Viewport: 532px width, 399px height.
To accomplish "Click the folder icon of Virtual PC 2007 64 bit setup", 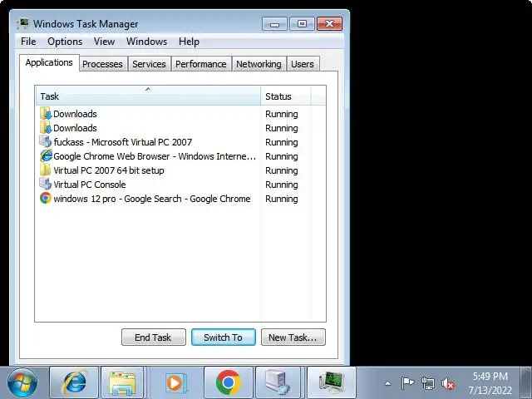I will (45, 170).
